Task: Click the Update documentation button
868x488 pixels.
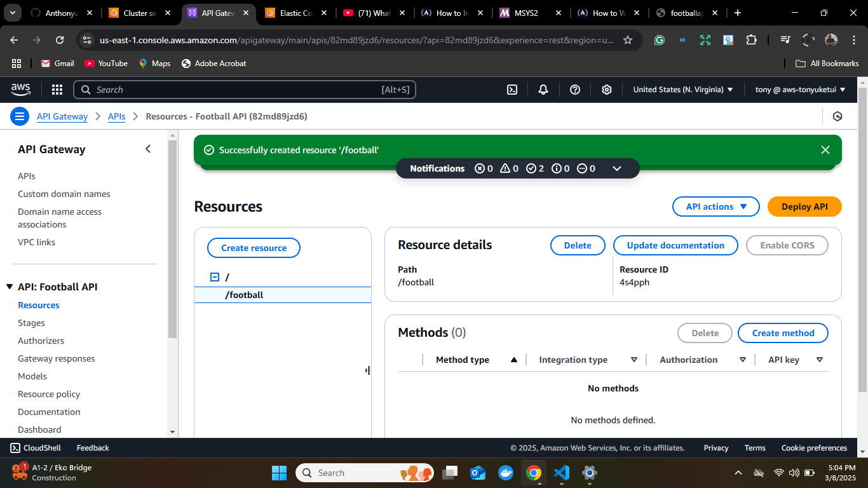Action: (675, 245)
